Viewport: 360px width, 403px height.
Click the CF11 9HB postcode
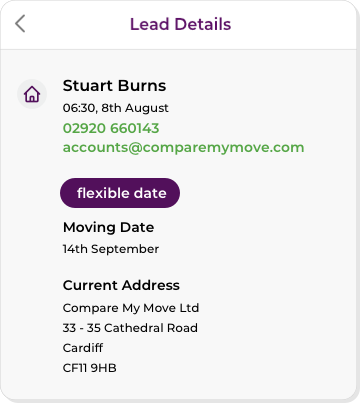point(89,368)
